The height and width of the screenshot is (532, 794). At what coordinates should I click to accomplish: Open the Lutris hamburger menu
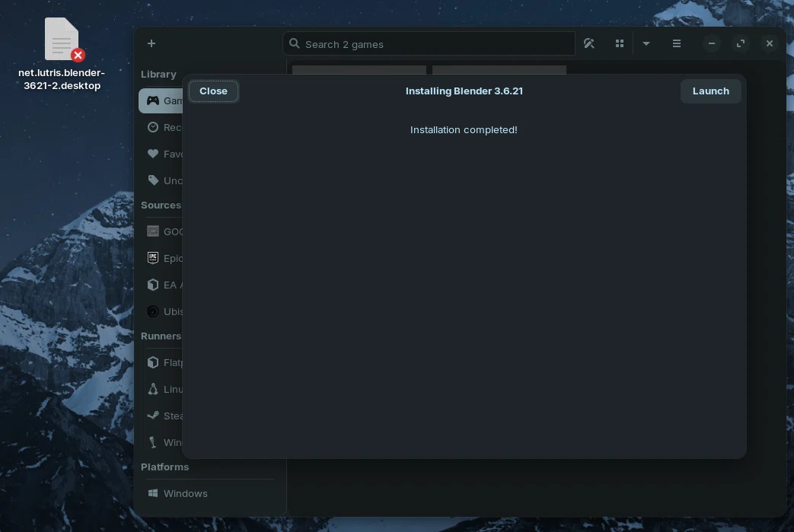point(677,43)
